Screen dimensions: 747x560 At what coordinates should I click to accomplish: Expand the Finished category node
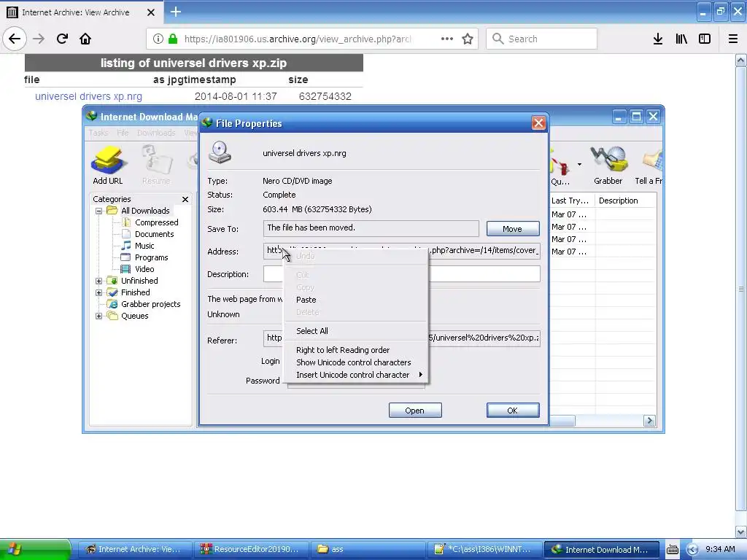(98, 292)
